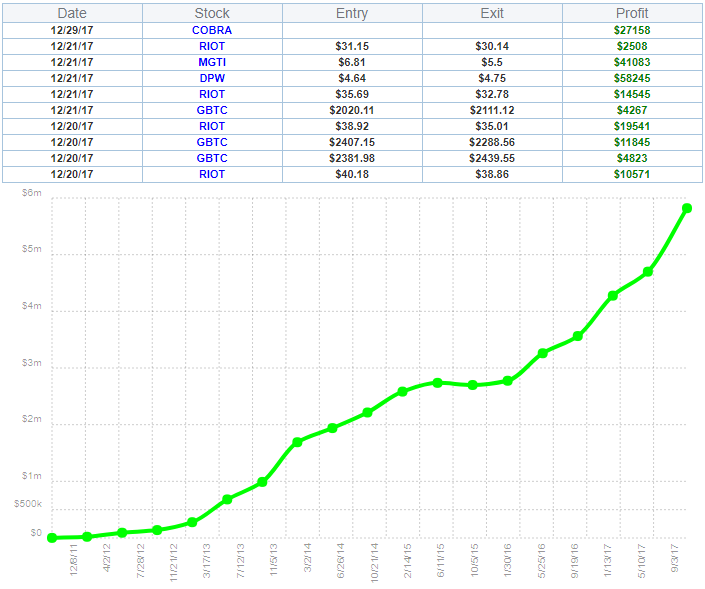
Task: Select the $41083 profit value
Action: click(x=632, y=62)
